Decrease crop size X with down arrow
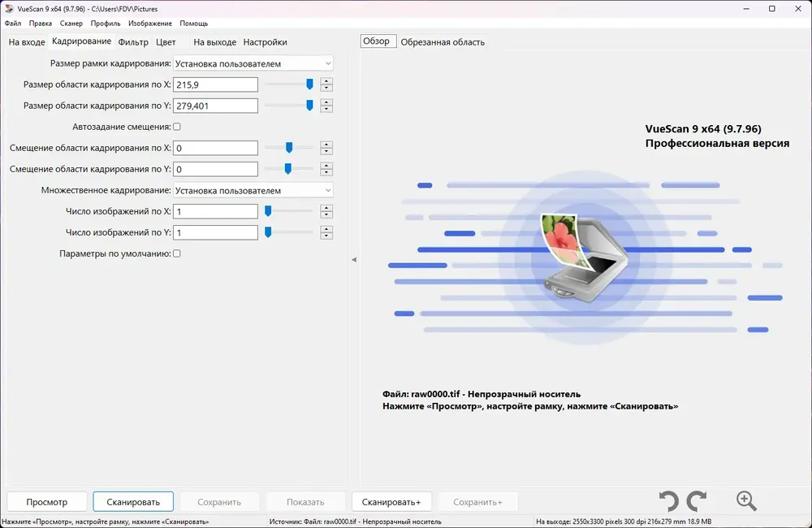The width and height of the screenshot is (812, 528). 326,88
